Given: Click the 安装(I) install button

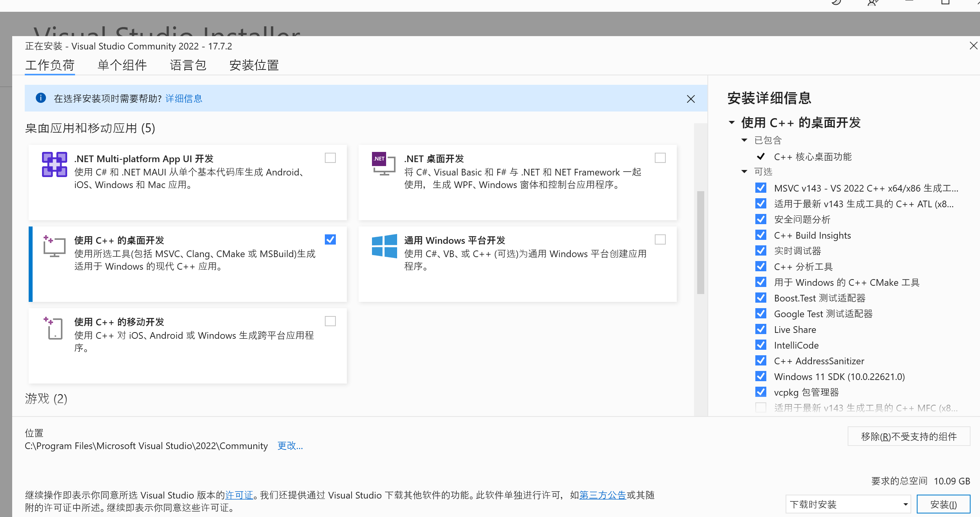Looking at the screenshot, I should pos(943,504).
